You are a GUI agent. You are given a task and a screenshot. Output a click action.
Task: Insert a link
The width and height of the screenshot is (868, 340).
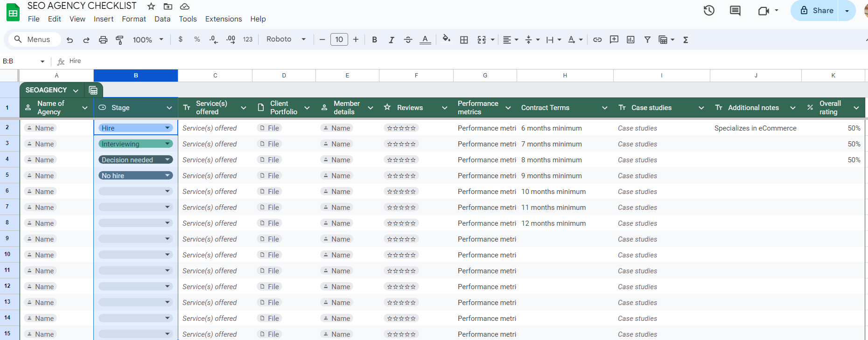(x=597, y=40)
